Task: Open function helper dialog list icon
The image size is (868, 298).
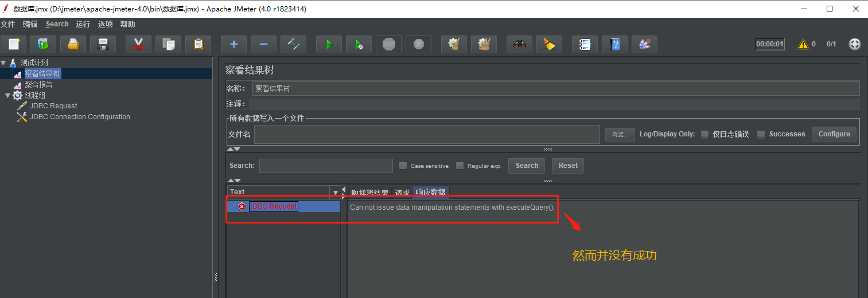Action: pyautogui.click(x=585, y=44)
